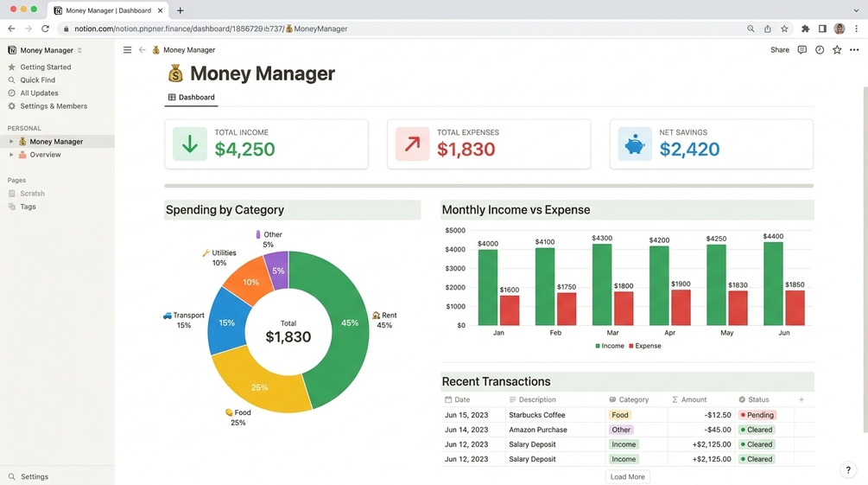Add a new column with the plus icon
Screen dimensions: 868x485
click(801, 399)
